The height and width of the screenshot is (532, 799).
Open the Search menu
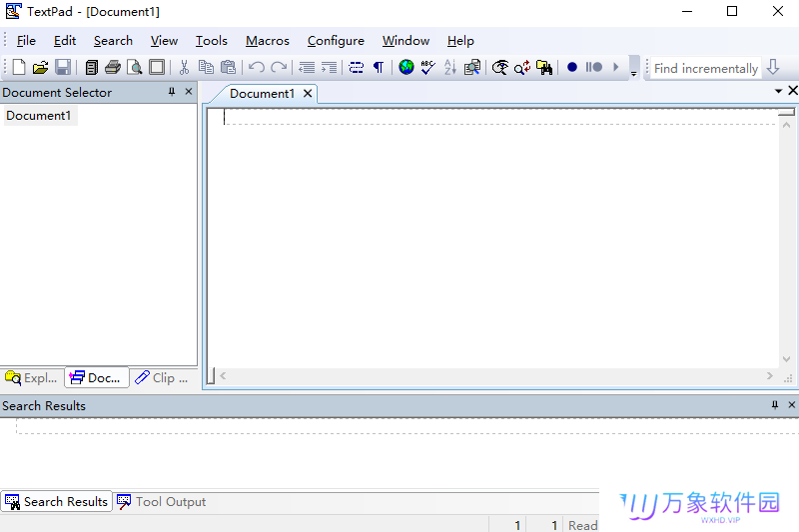[113, 41]
